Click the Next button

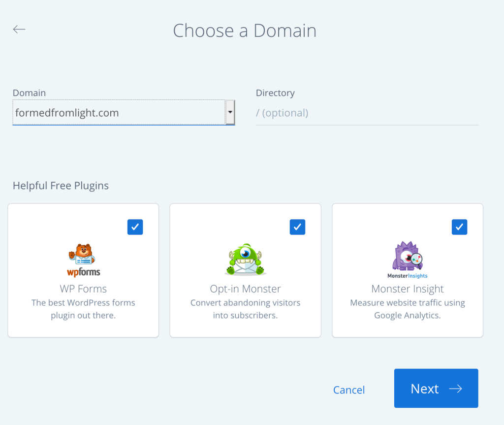click(x=436, y=389)
